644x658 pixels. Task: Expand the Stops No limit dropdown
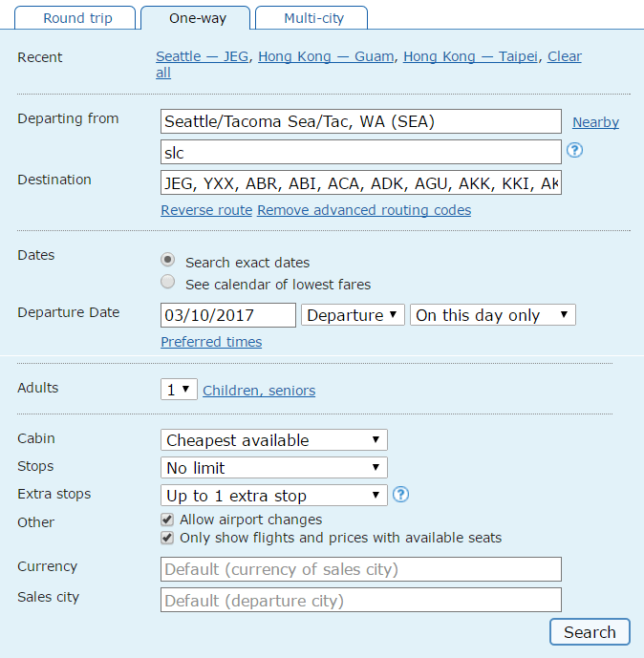273,468
